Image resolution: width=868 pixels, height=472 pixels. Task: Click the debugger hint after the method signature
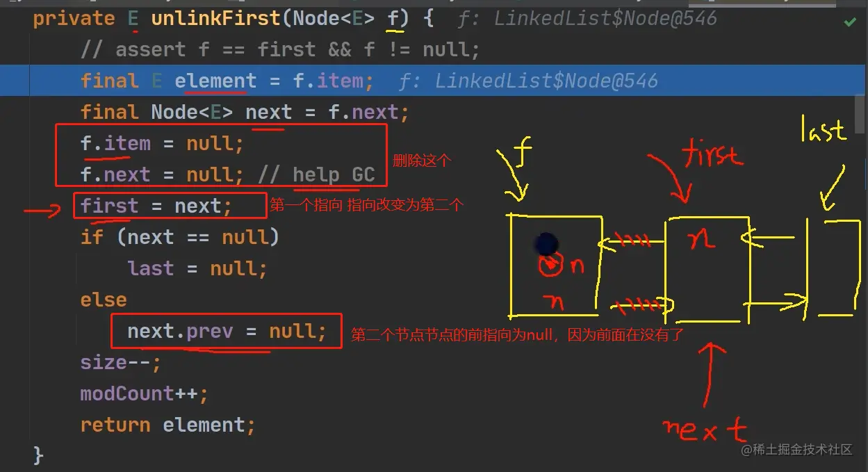click(587, 19)
